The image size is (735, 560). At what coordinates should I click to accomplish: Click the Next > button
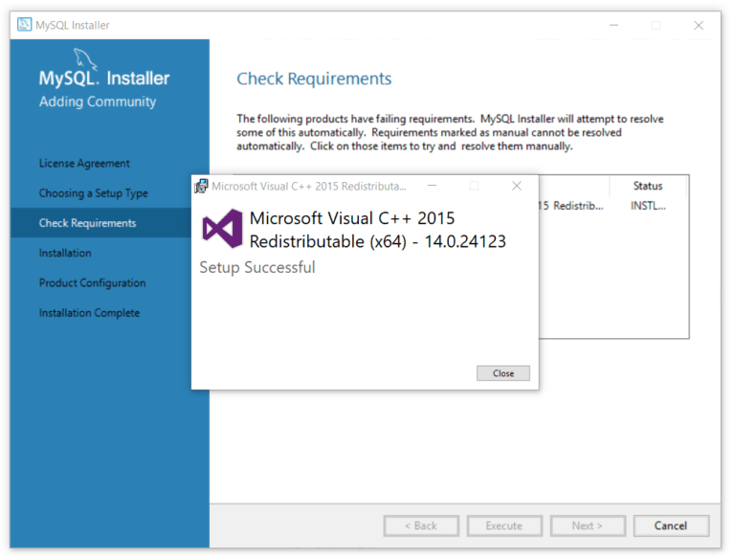(588, 526)
